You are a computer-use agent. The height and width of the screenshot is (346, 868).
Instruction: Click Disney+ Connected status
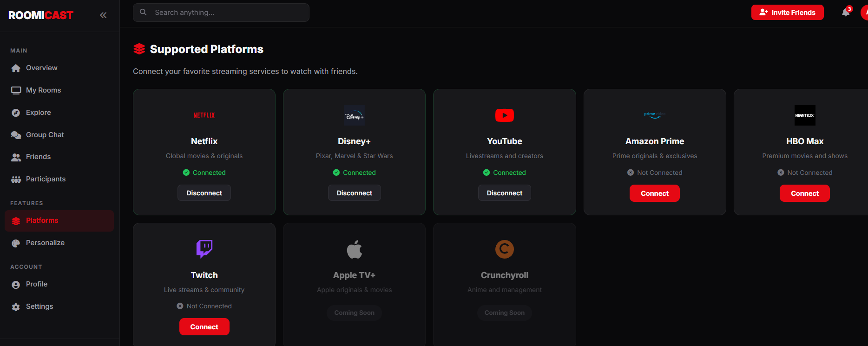[355, 173]
